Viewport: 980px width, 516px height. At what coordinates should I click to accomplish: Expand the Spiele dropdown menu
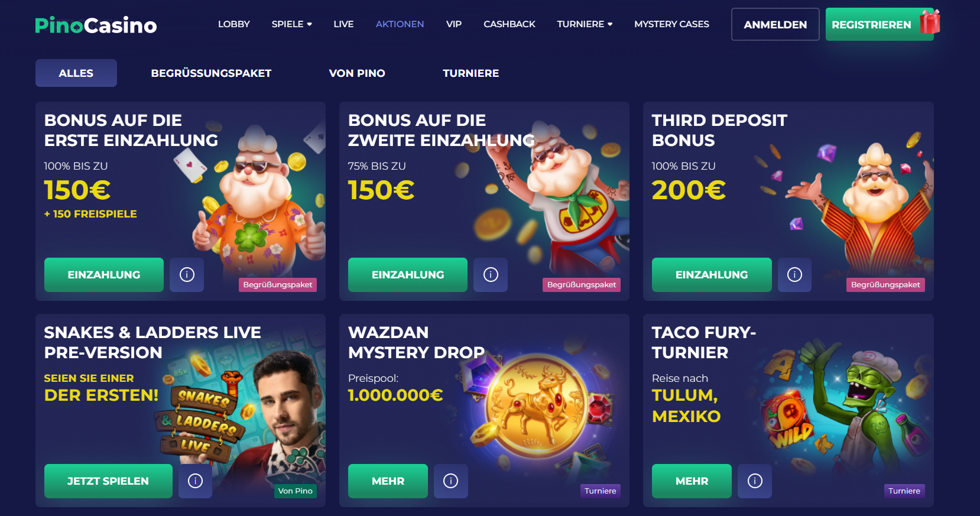(291, 24)
